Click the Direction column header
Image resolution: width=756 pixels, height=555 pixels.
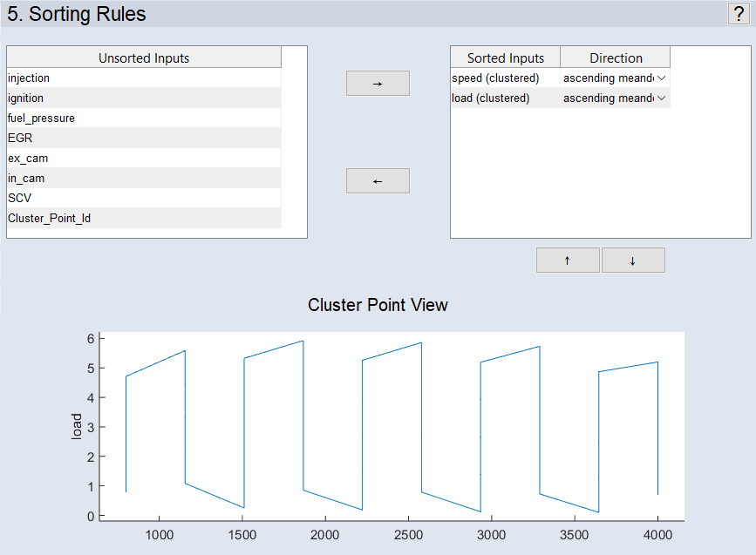tap(616, 58)
